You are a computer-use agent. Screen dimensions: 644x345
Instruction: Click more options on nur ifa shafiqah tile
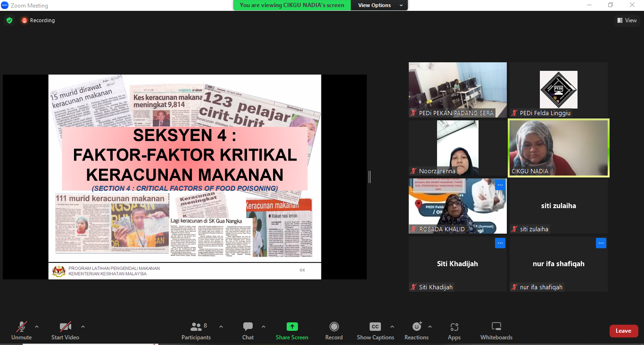601,243
